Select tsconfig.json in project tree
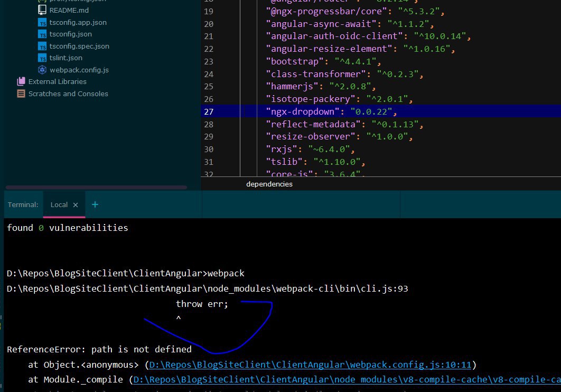Screen dimensions: 561x392 70,34
